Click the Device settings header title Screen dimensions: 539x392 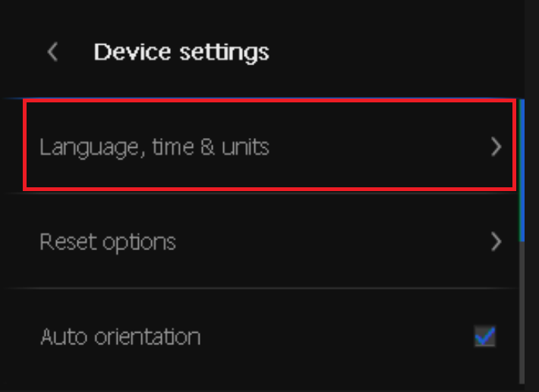(x=181, y=52)
